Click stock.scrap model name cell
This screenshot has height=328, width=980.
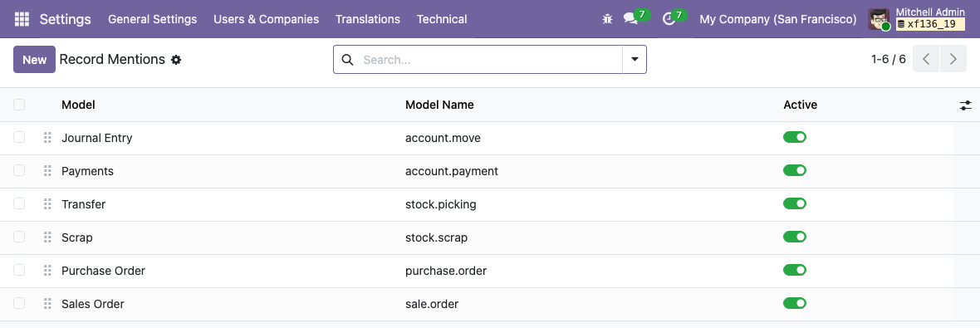click(x=436, y=237)
